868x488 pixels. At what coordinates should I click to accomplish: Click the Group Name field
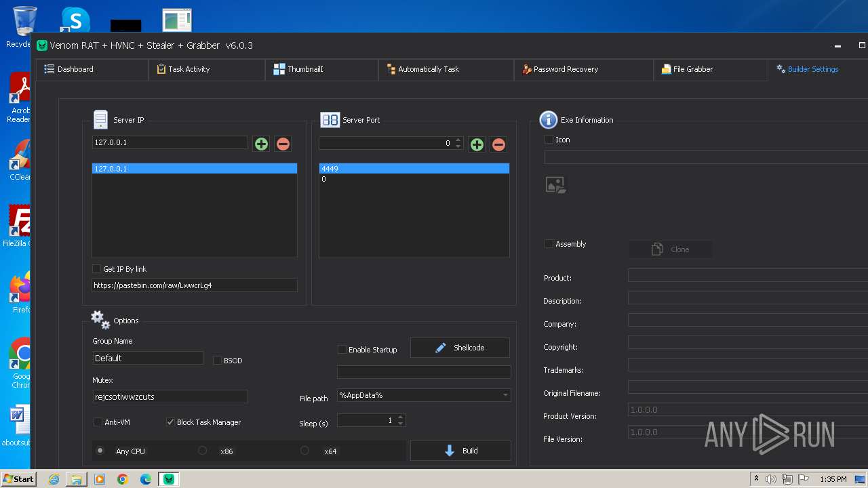point(148,358)
